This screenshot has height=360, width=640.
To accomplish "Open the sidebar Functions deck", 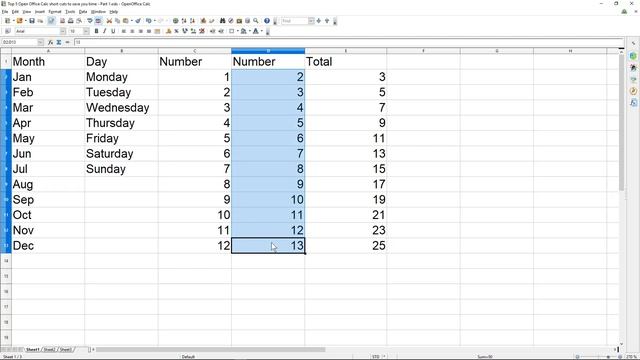I will click(x=633, y=102).
